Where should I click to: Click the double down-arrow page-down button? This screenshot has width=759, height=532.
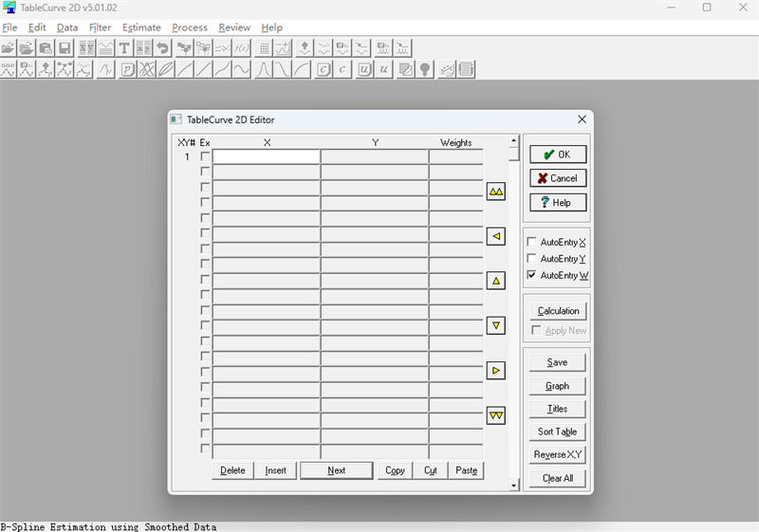click(495, 415)
